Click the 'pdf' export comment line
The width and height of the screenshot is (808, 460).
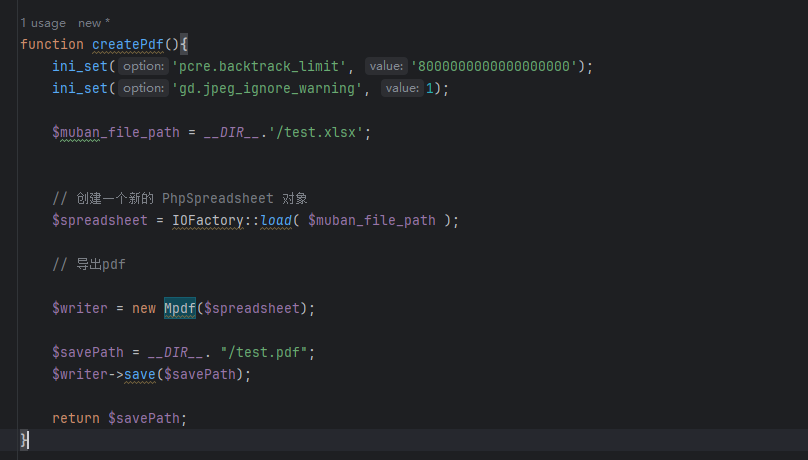89,264
